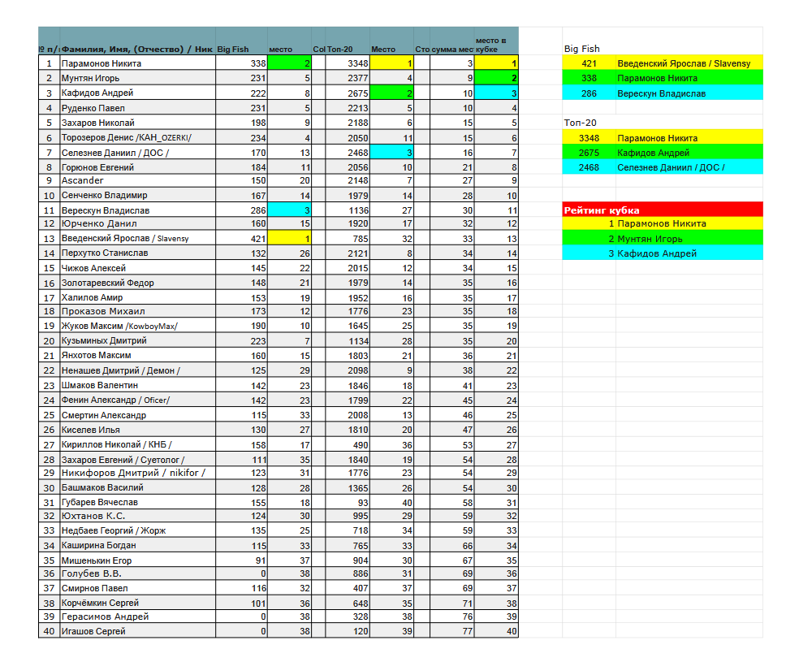
Task: Click the Топ-20 summary title cell on right
Action: [589, 123]
